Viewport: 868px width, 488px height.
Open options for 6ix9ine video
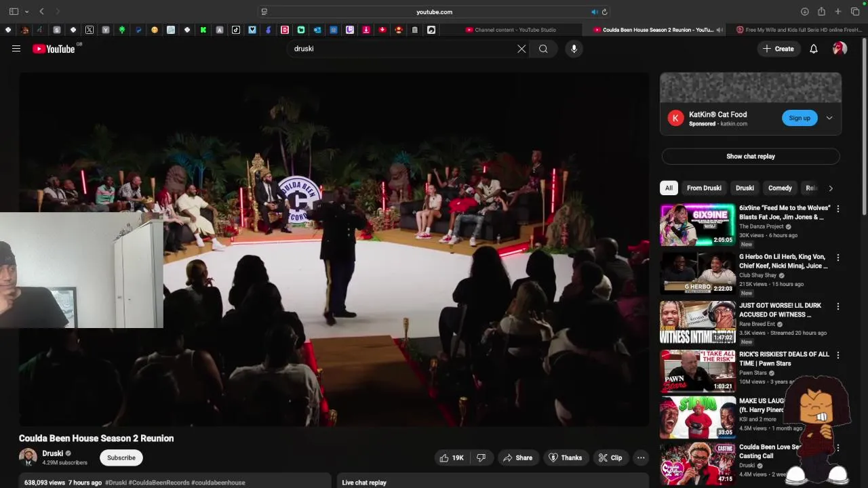pyautogui.click(x=838, y=209)
